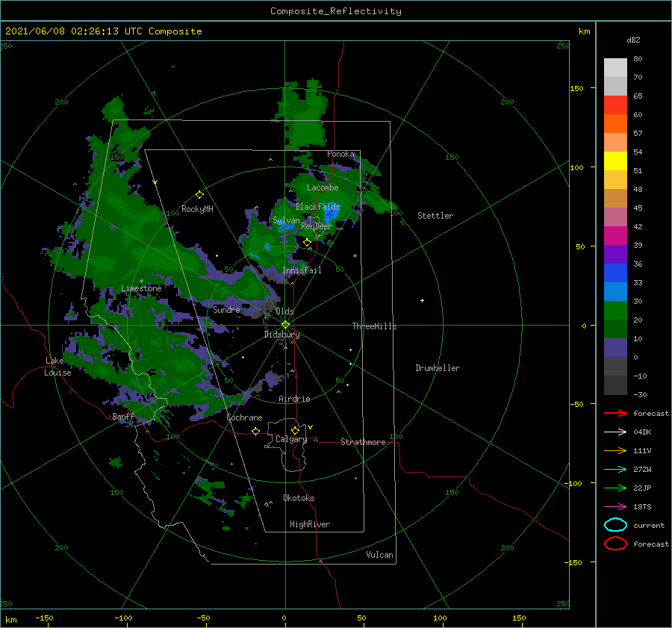Click the RedDeer label
672x628 pixels.
[317, 226]
